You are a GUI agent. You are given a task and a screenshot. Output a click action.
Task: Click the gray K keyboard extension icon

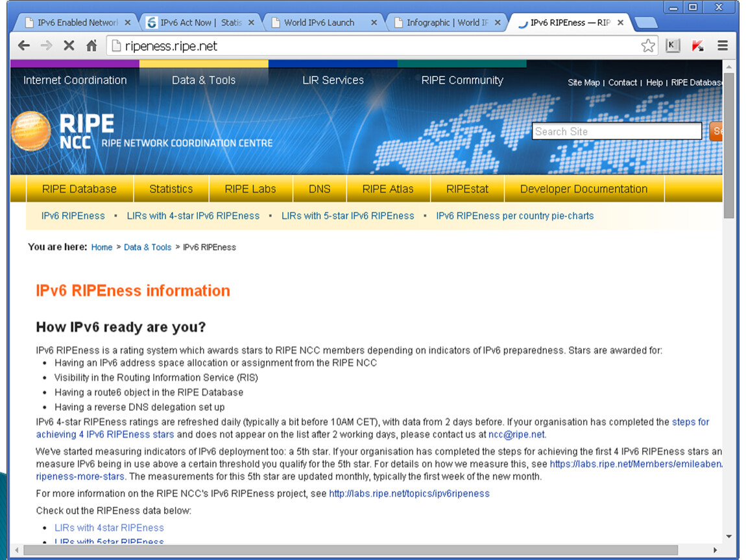point(673,46)
